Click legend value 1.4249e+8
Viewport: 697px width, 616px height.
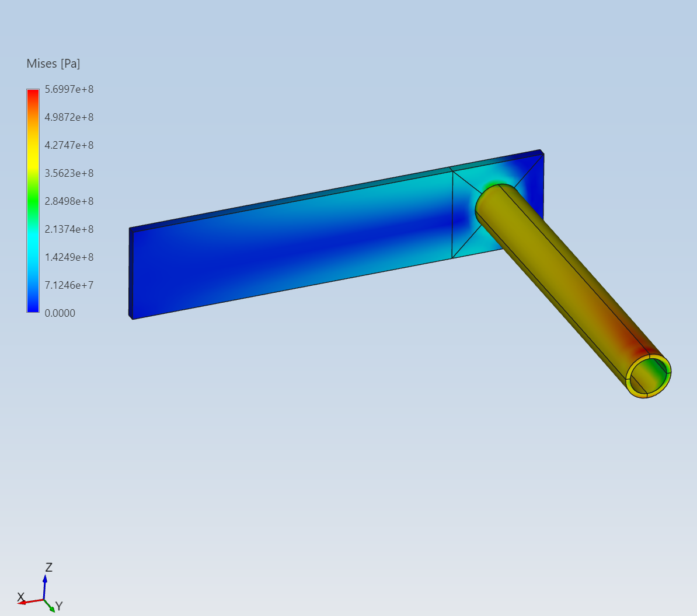coord(69,257)
